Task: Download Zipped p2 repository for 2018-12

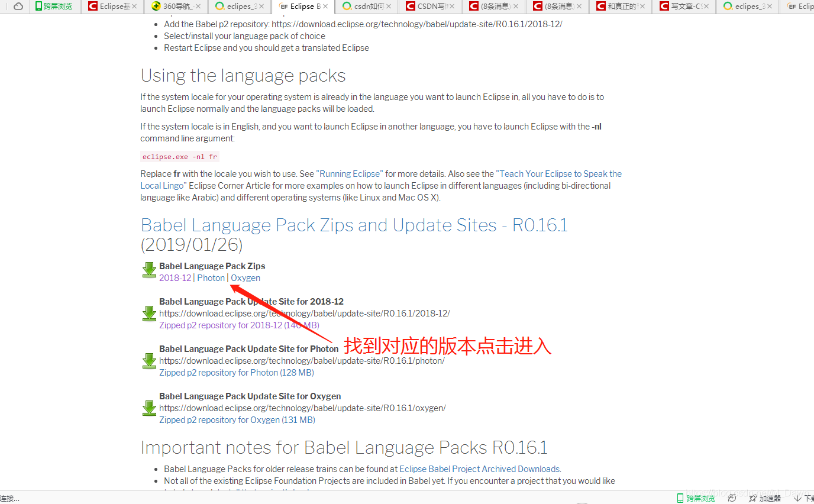Action: 239,325
